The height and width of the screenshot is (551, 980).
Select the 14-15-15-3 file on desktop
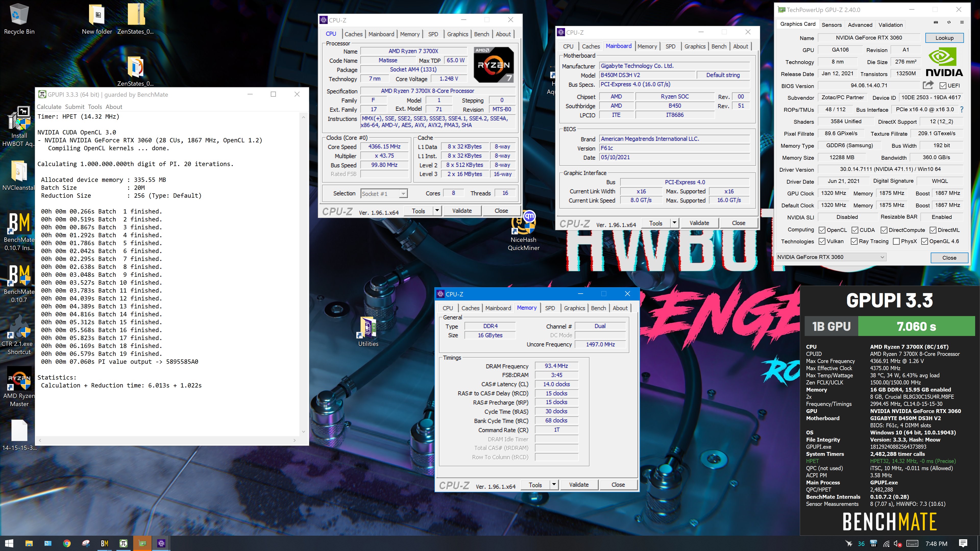[19, 435]
